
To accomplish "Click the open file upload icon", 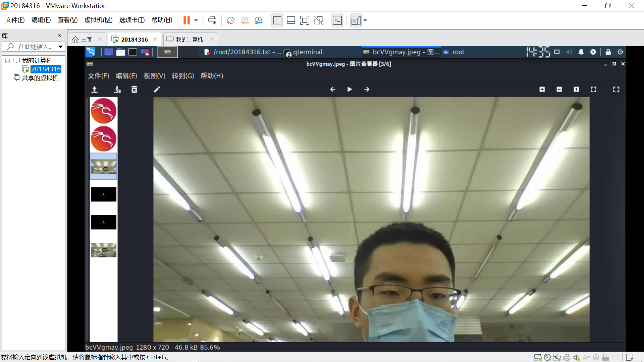I will click(x=95, y=89).
